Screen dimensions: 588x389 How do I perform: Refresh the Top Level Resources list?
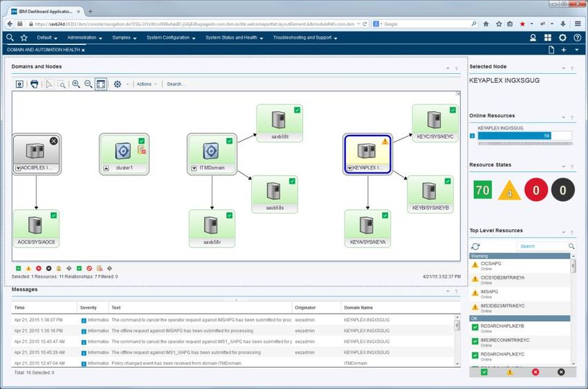point(475,247)
